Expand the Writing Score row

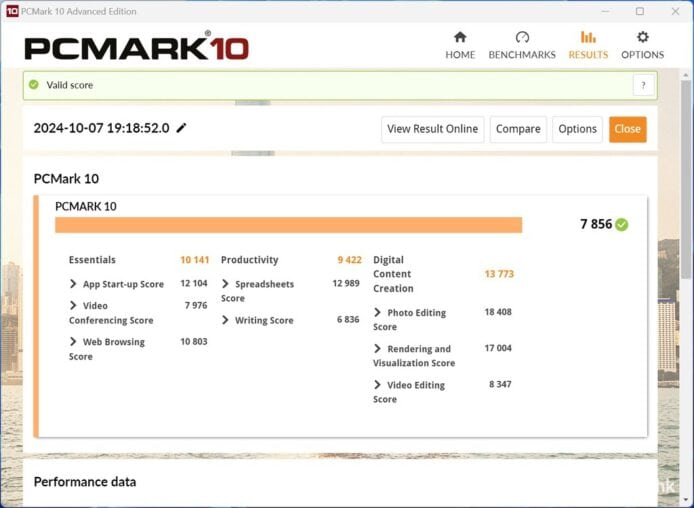(x=226, y=320)
